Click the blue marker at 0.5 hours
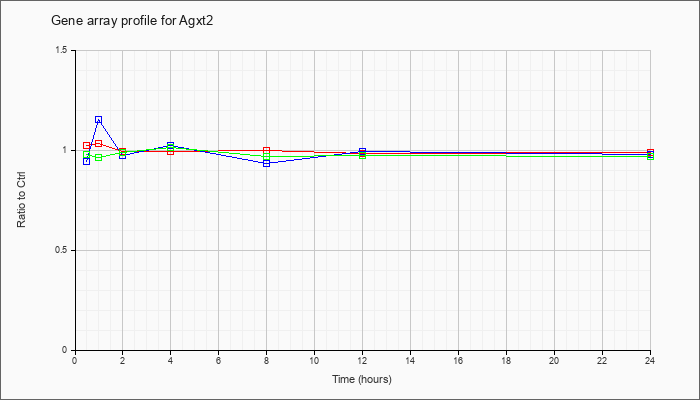The image size is (700, 400). coord(87,161)
